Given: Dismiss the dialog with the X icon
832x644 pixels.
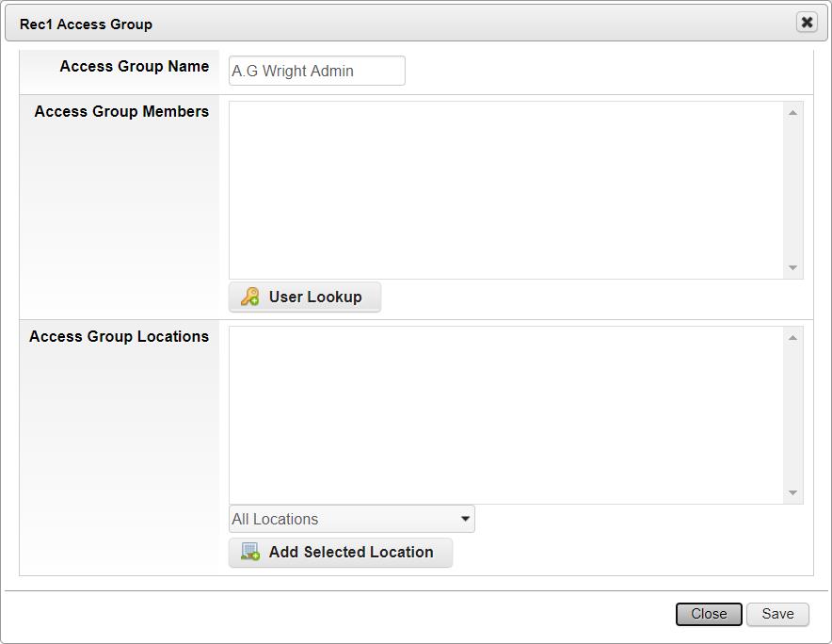Looking at the screenshot, I should [807, 23].
